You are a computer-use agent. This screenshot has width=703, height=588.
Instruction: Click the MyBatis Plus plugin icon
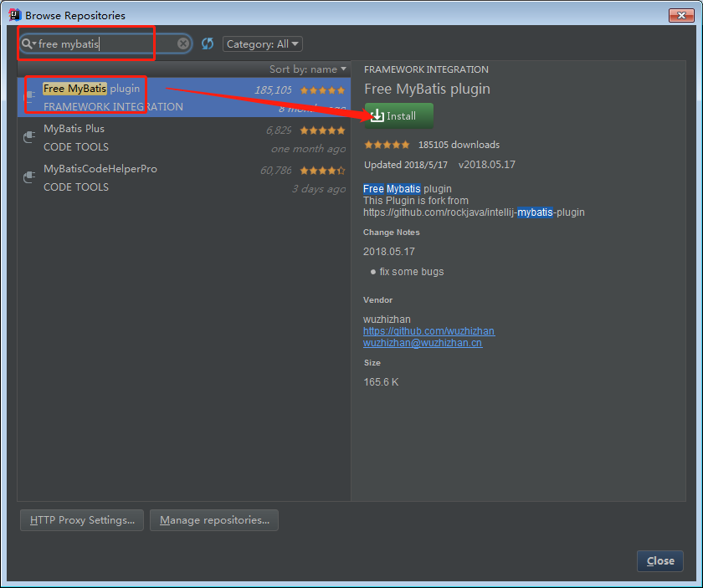pos(29,137)
